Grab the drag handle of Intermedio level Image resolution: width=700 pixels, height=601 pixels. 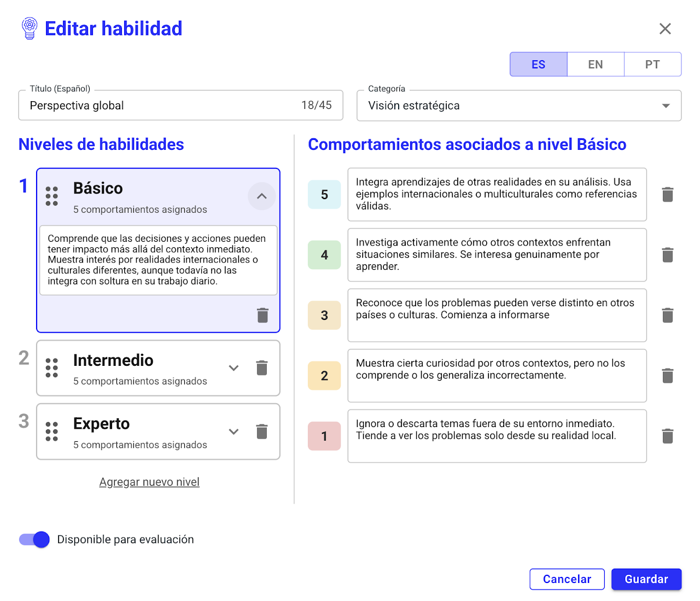52,368
